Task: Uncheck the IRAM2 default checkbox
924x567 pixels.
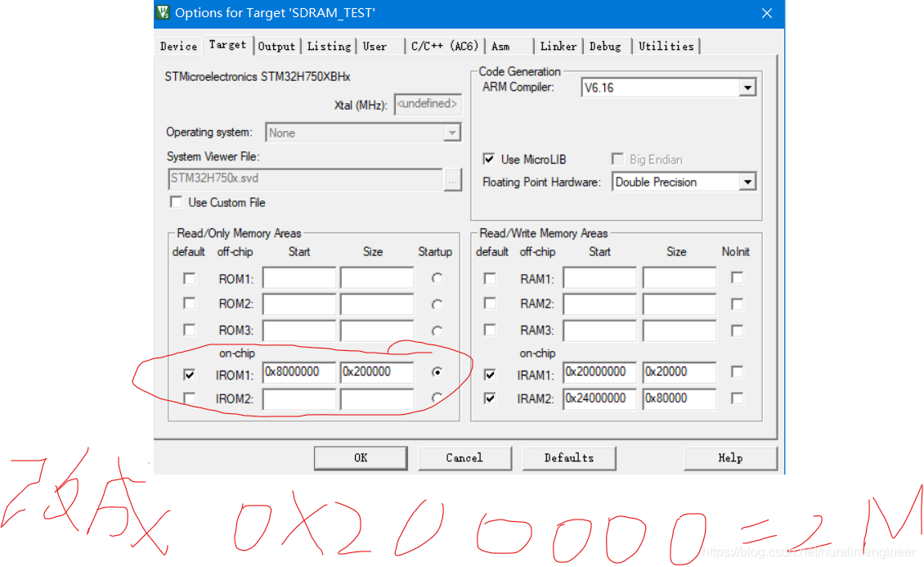Action: [x=490, y=398]
